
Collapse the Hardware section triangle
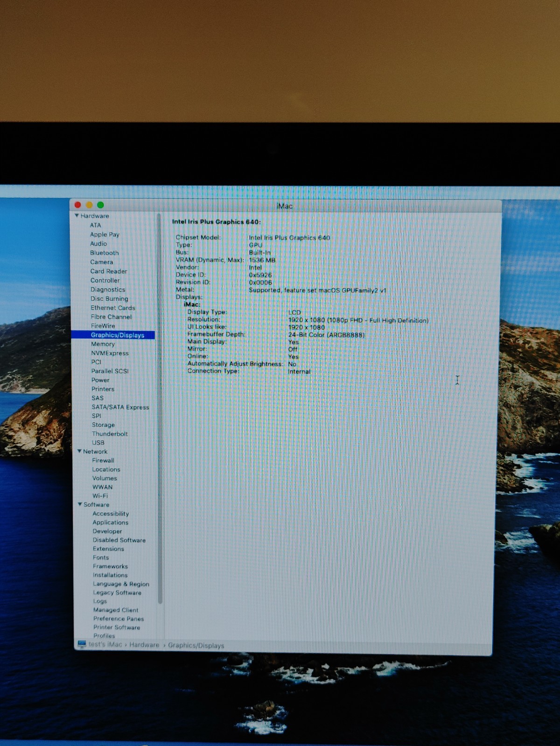coord(77,216)
